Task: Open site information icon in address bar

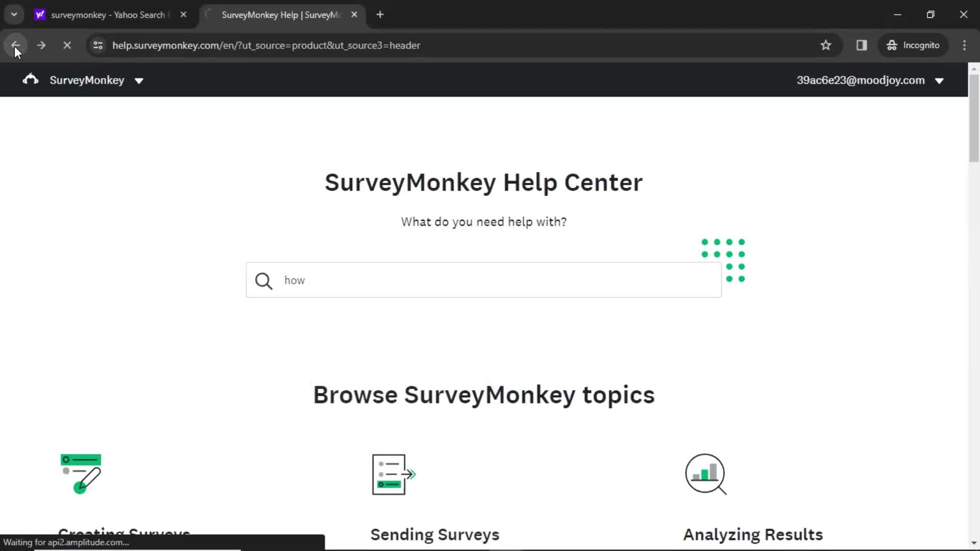Action: click(98, 45)
